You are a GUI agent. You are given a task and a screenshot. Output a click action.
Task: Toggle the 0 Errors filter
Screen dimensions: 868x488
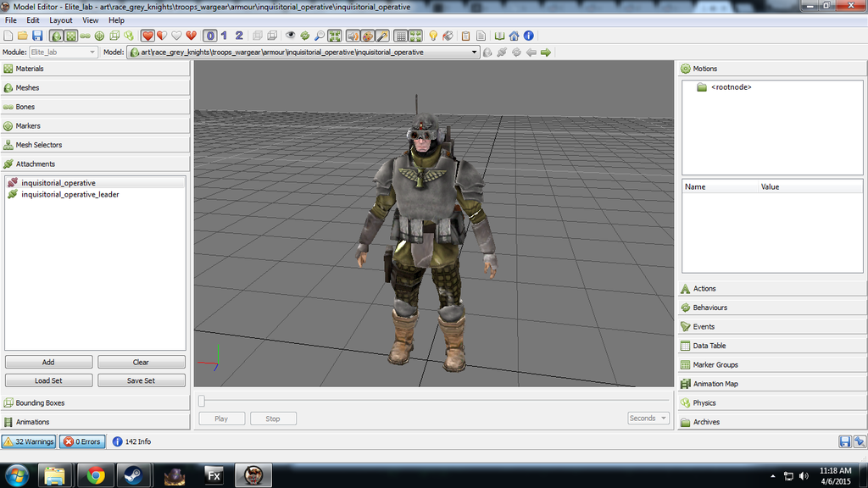[82, 441]
